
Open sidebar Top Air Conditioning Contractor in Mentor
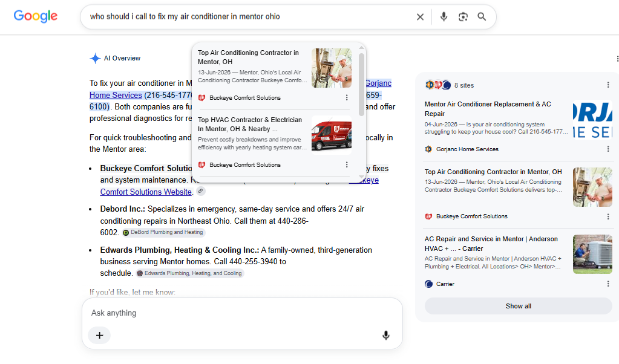[493, 172]
